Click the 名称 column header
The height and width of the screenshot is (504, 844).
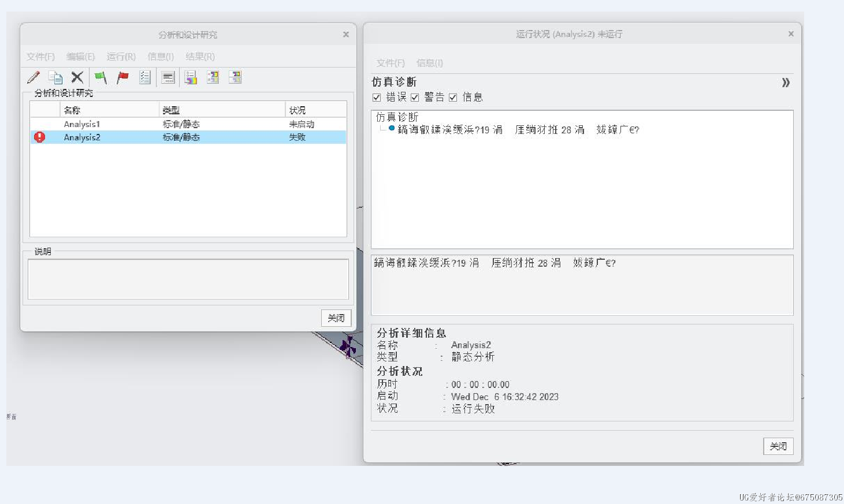point(109,110)
